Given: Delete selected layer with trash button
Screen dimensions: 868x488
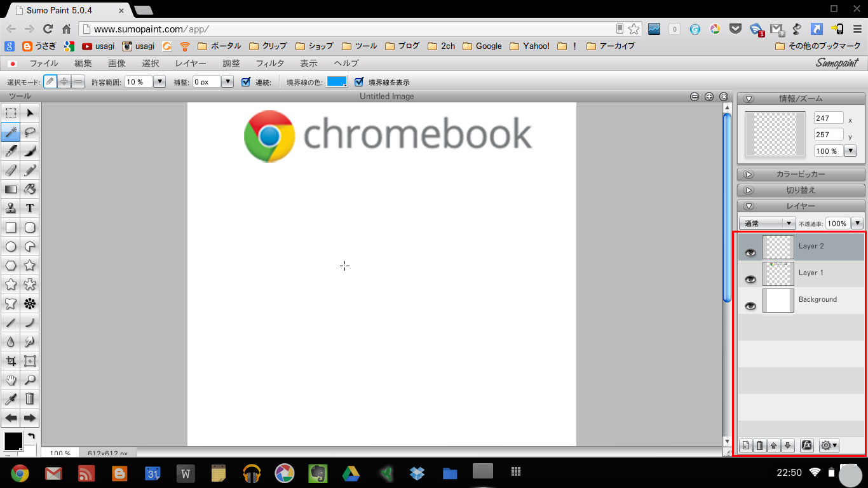Looking at the screenshot, I should [x=759, y=445].
